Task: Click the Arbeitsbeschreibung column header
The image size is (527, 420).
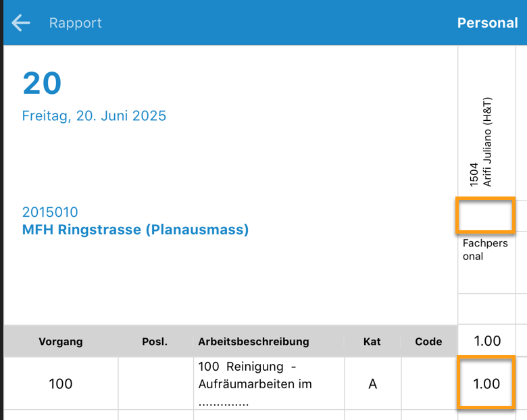Action: tap(253, 342)
